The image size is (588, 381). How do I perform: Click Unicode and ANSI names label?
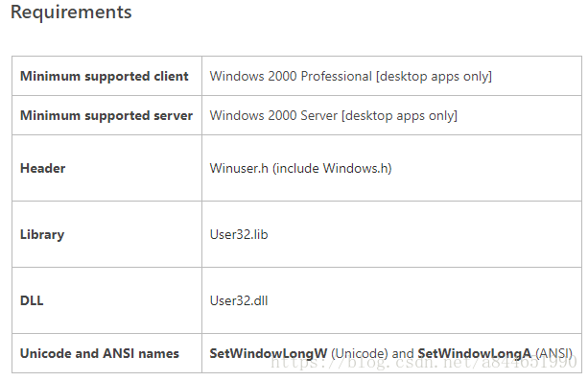(x=100, y=353)
